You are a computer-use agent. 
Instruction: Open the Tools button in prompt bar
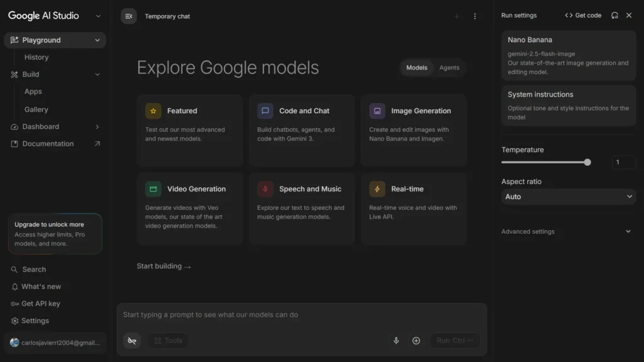click(x=168, y=341)
